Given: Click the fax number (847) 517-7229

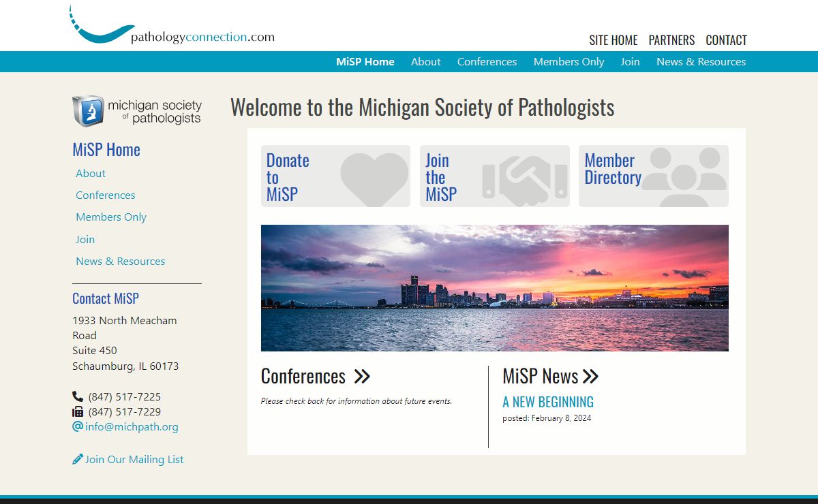Looking at the screenshot, I should coord(125,411).
